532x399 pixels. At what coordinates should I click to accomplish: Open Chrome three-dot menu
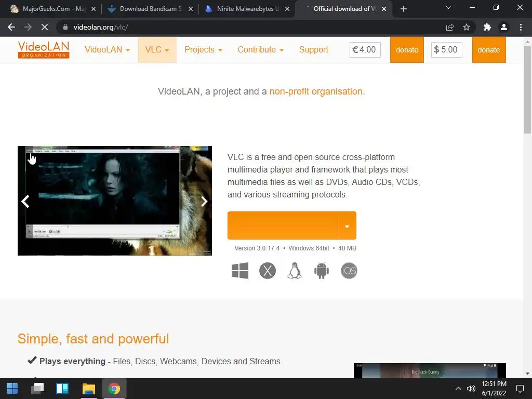pos(521,27)
